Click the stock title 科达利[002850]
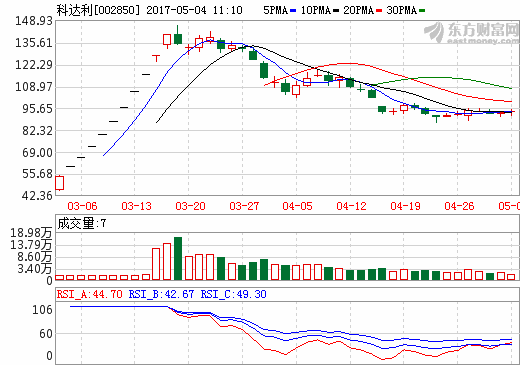Image resolution: width=520 pixels, height=365 pixels. (x=98, y=10)
